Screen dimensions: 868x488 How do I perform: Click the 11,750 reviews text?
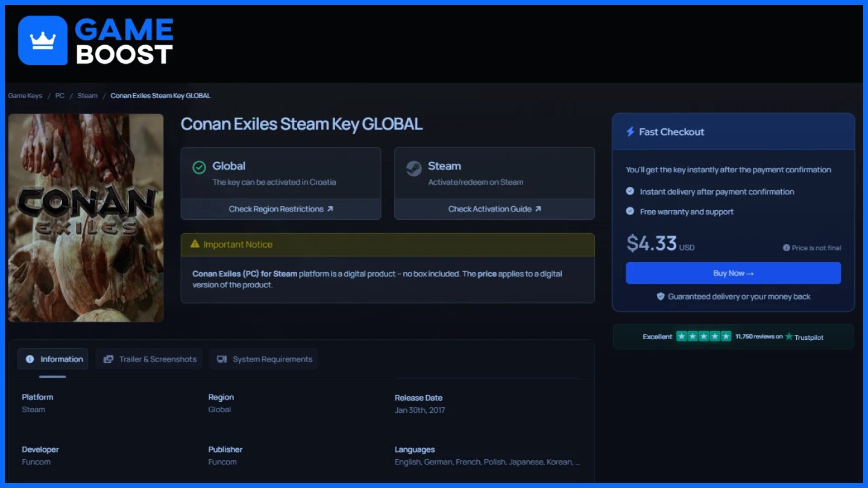759,337
